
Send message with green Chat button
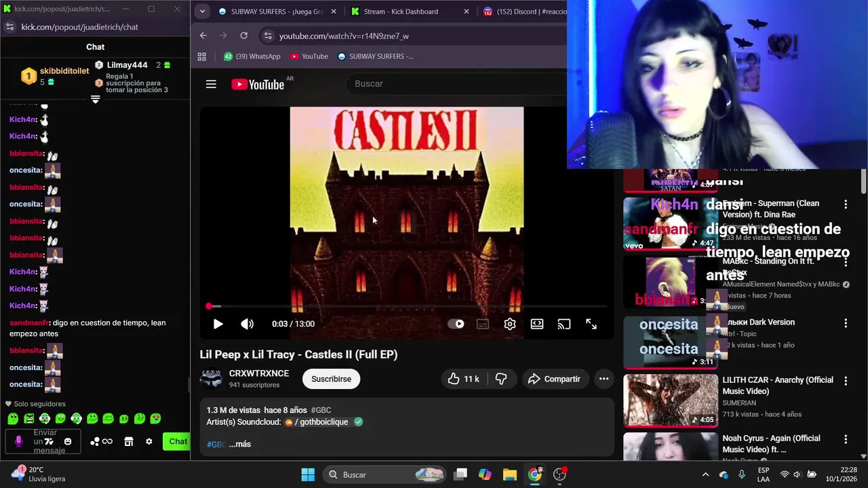coord(176,441)
